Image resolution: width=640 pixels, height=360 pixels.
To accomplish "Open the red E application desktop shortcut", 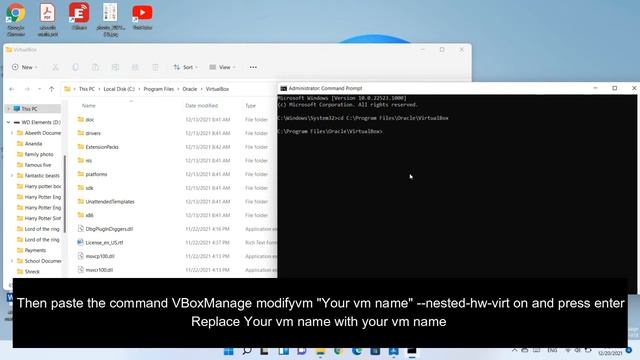I will click(x=79, y=16).
